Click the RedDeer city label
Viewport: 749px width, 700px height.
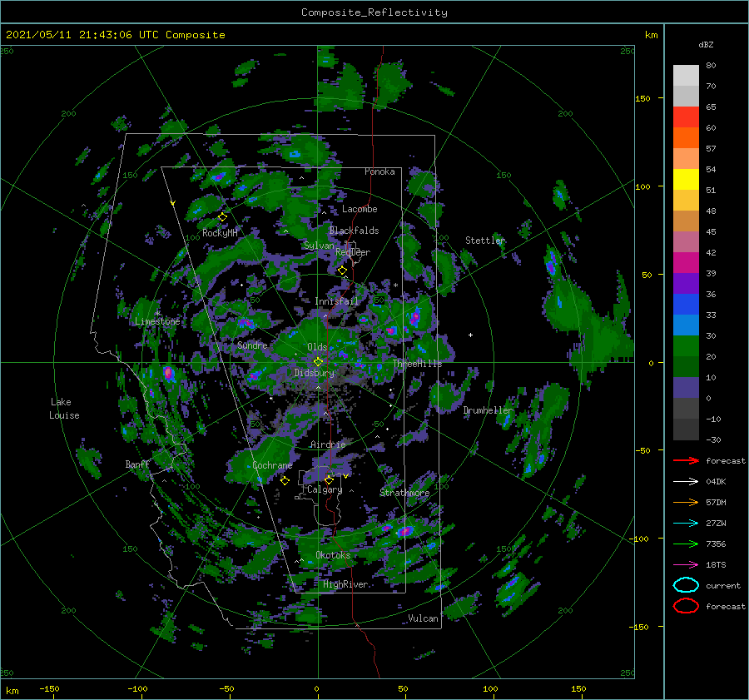353,252
